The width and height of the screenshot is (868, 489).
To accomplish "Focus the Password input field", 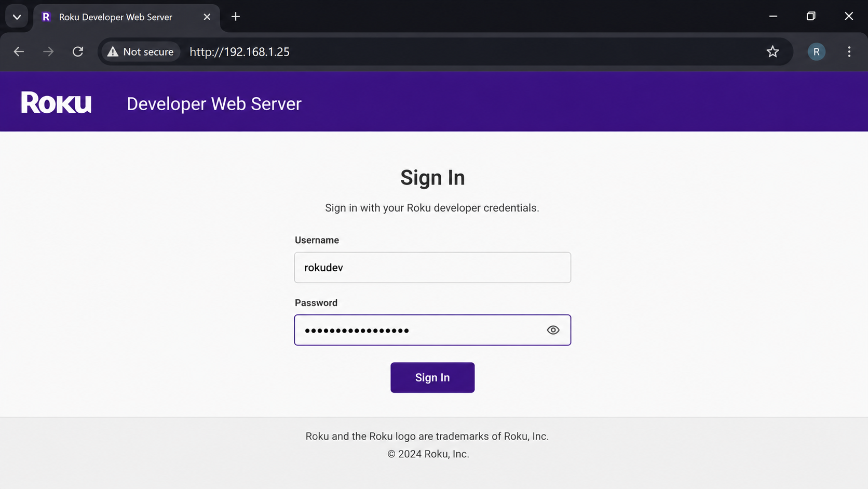I will tap(432, 330).
